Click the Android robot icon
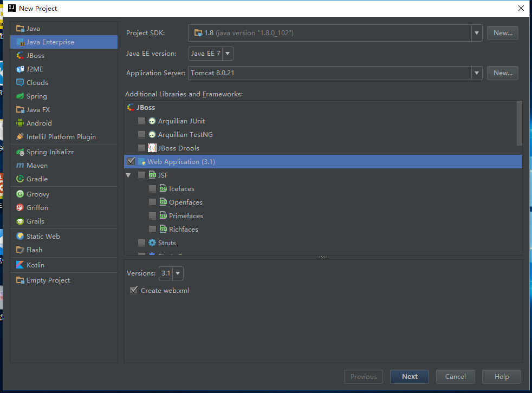The image size is (532, 393). coord(20,123)
